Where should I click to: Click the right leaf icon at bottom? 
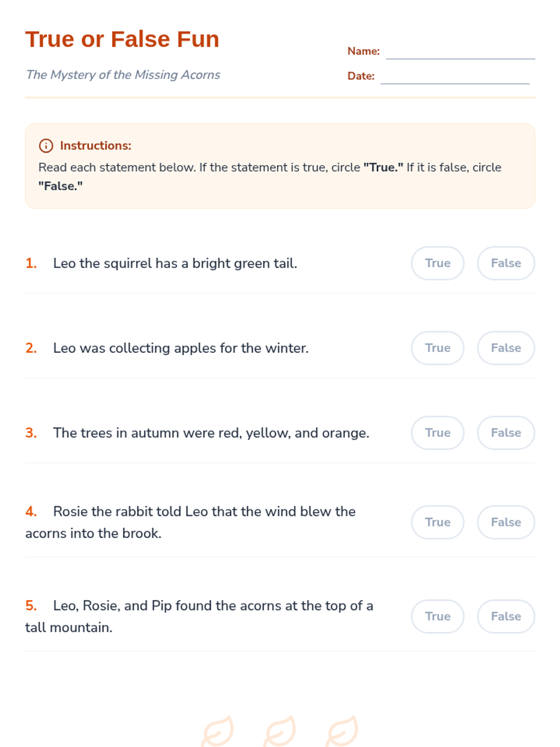[x=342, y=731]
